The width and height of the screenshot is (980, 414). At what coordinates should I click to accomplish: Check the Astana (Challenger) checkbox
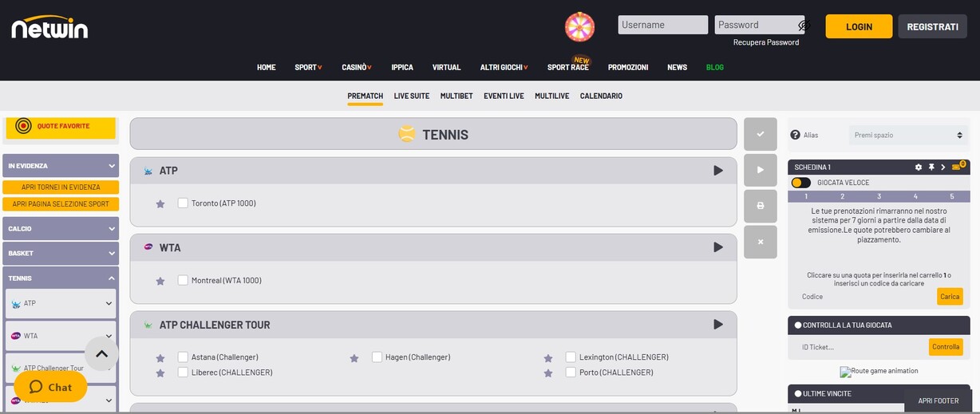[183, 357]
